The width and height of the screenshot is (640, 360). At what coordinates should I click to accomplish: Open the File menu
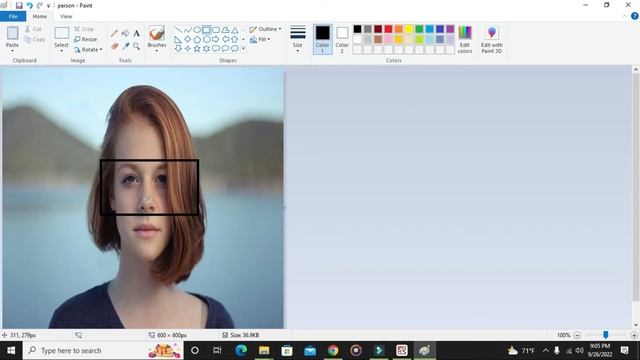click(13, 16)
